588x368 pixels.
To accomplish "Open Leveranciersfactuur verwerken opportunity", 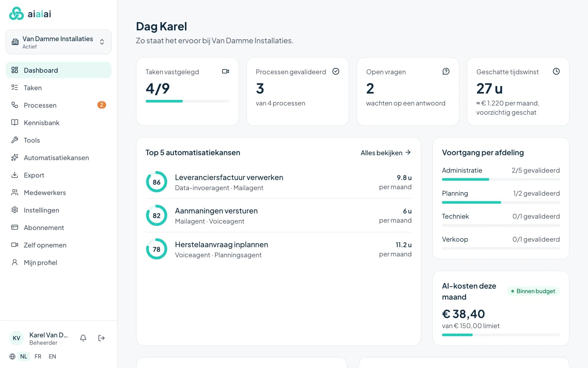I will coord(279,182).
